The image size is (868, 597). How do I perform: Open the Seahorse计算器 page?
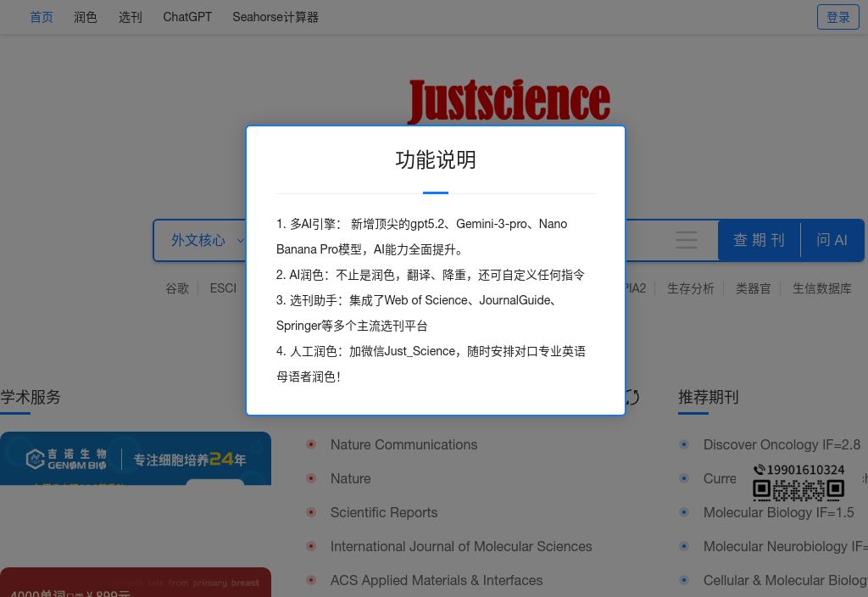pos(275,17)
